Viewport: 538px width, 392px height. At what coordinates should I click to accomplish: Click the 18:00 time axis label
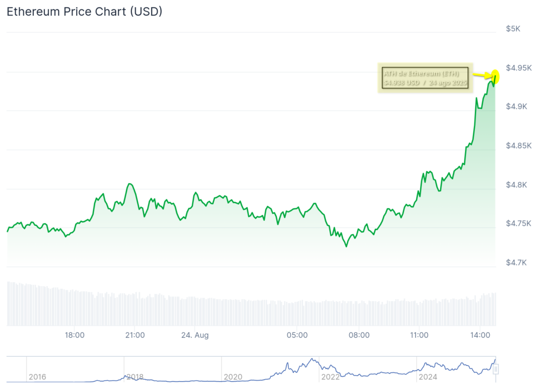75,335
